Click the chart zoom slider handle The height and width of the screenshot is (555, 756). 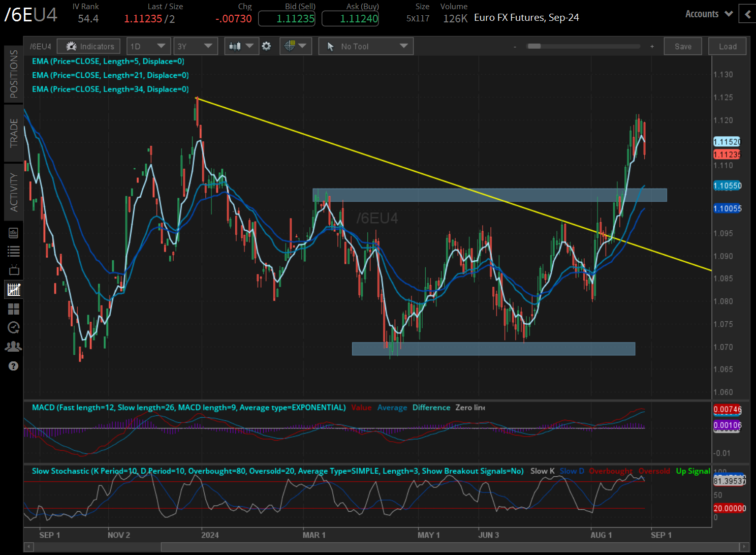coord(534,46)
